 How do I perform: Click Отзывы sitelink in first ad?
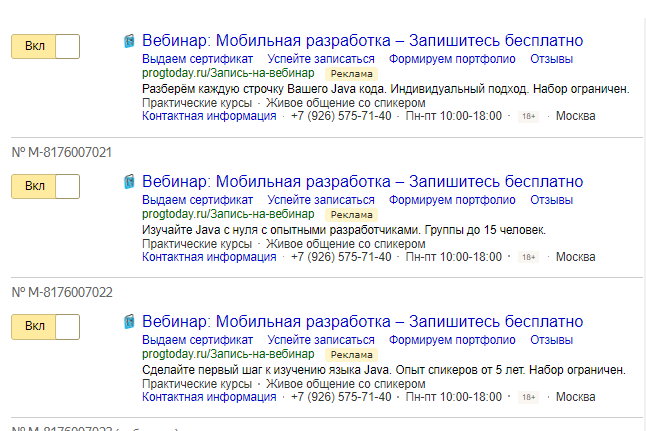tap(551, 59)
